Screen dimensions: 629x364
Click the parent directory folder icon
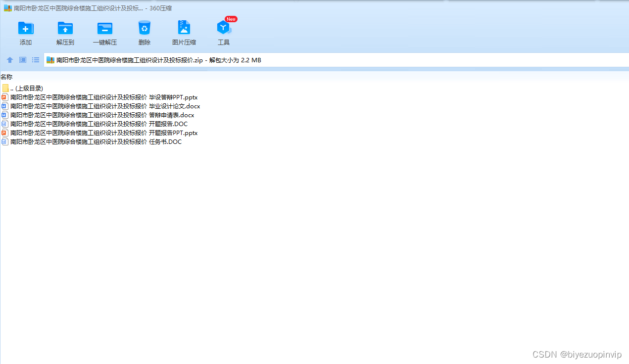pos(5,88)
